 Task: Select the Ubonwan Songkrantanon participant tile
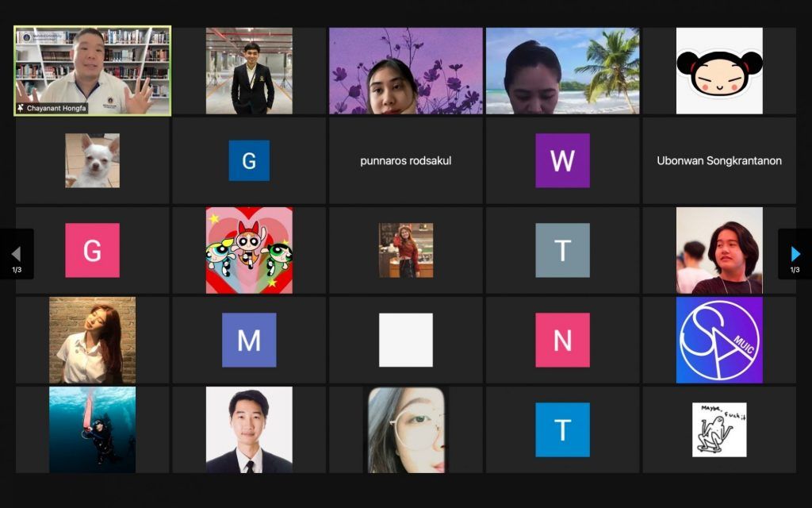tap(719, 161)
